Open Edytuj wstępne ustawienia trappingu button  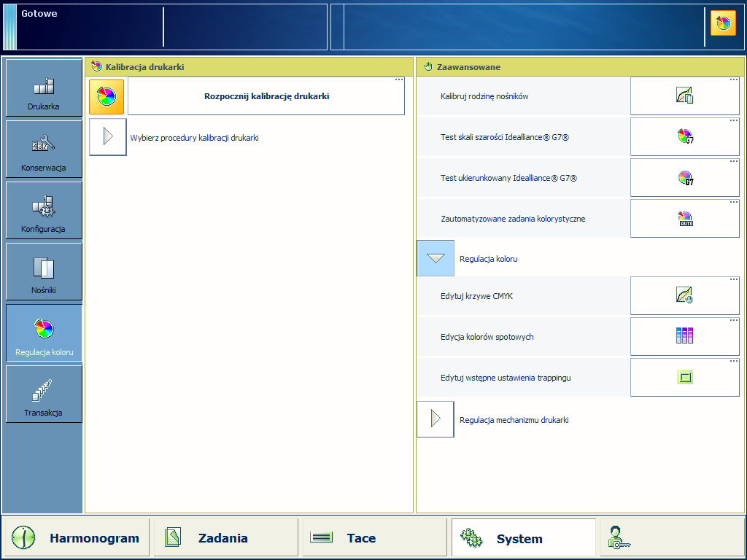pyautogui.click(x=684, y=378)
